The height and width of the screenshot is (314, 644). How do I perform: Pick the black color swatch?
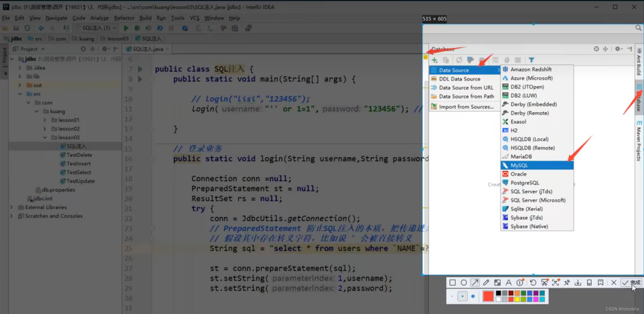pos(498,293)
